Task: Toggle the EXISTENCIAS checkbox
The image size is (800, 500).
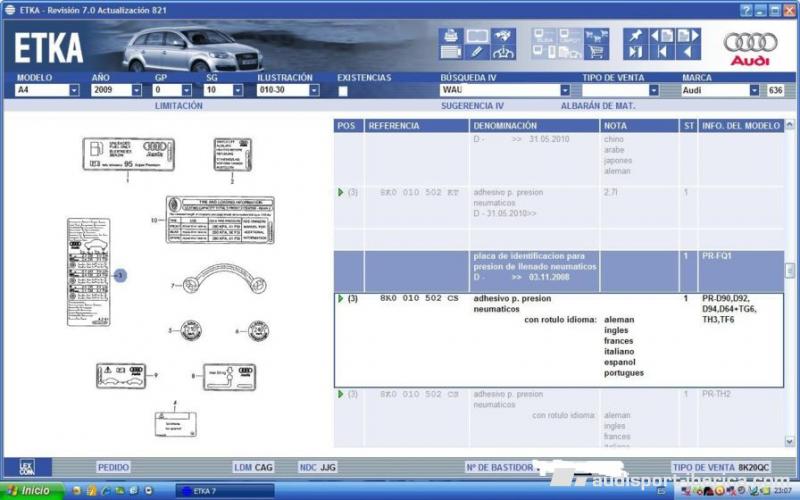Action: (x=343, y=91)
